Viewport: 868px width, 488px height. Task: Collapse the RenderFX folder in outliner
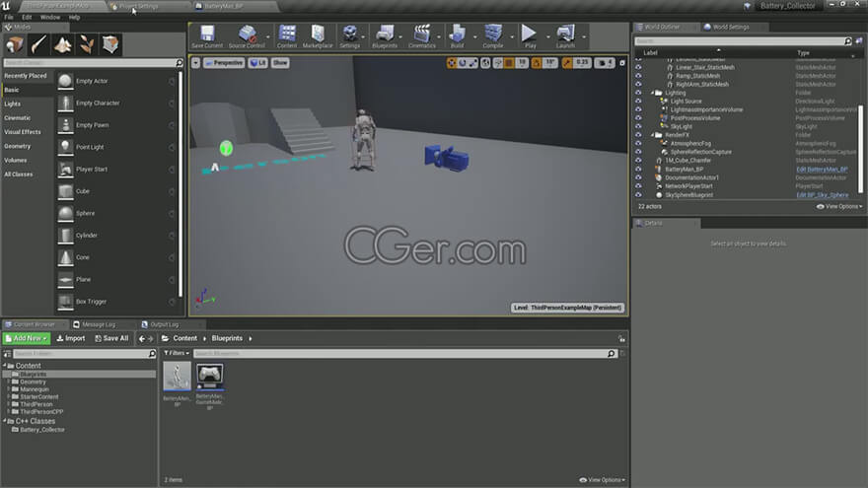[652, 135]
